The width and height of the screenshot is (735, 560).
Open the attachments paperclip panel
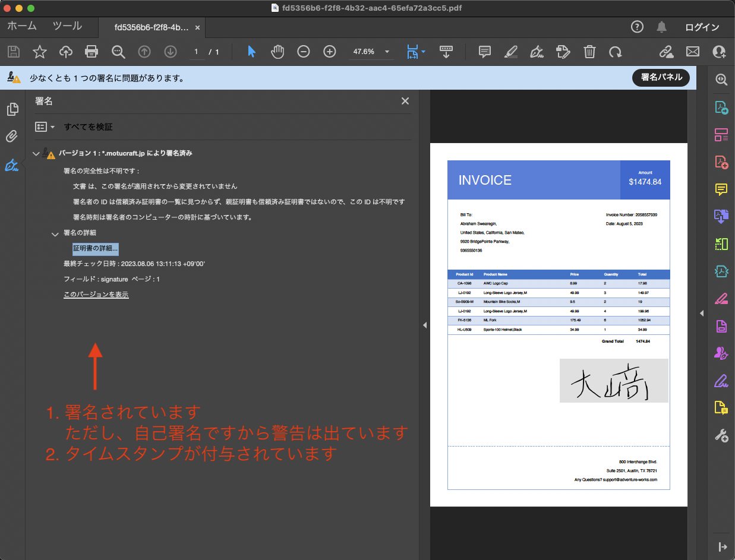pos(11,137)
